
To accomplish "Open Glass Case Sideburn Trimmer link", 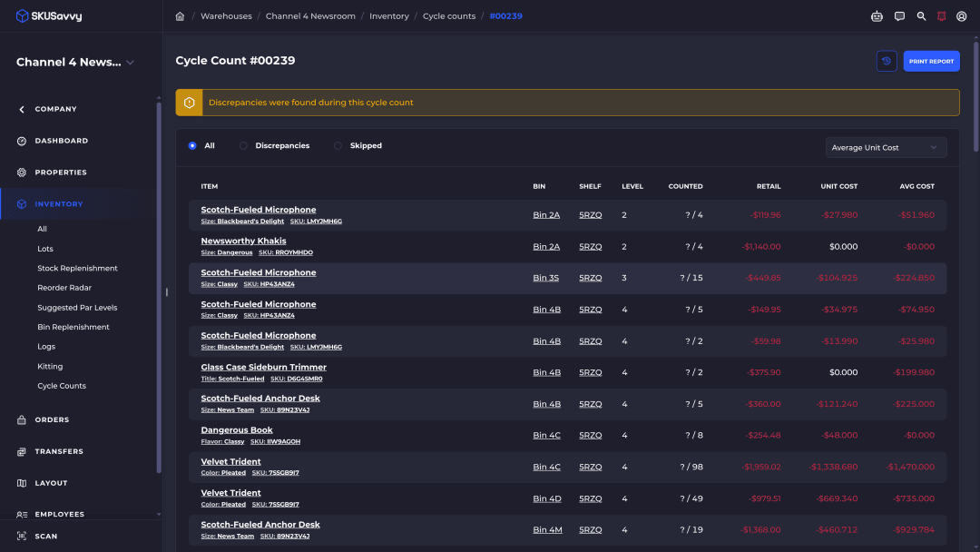I will (x=264, y=367).
